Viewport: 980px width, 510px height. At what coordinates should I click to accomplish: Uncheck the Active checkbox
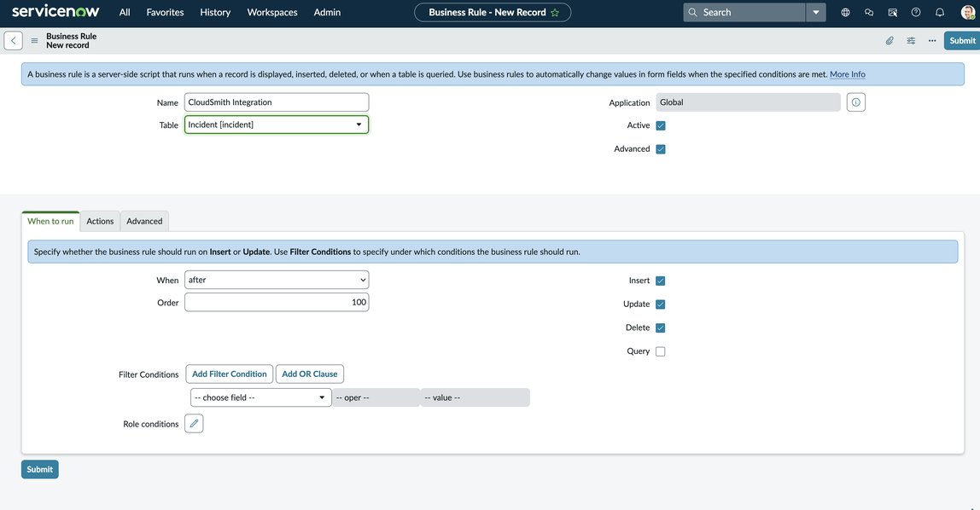[x=660, y=125]
